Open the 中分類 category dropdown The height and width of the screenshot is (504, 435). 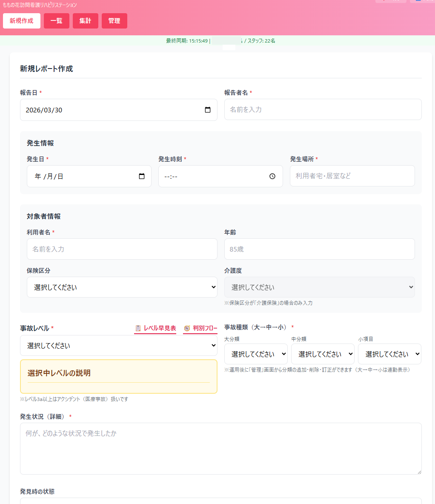pyautogui.click(x=323, y=354)
